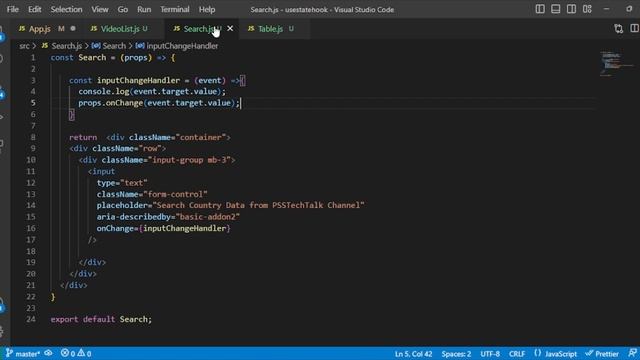Open the Help menu

[x=207, y=9]
